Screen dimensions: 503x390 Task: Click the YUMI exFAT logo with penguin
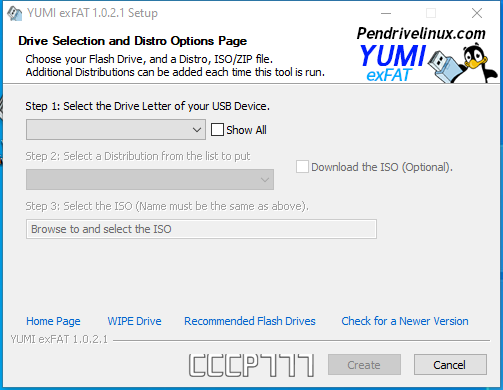(x=428, y=63)
